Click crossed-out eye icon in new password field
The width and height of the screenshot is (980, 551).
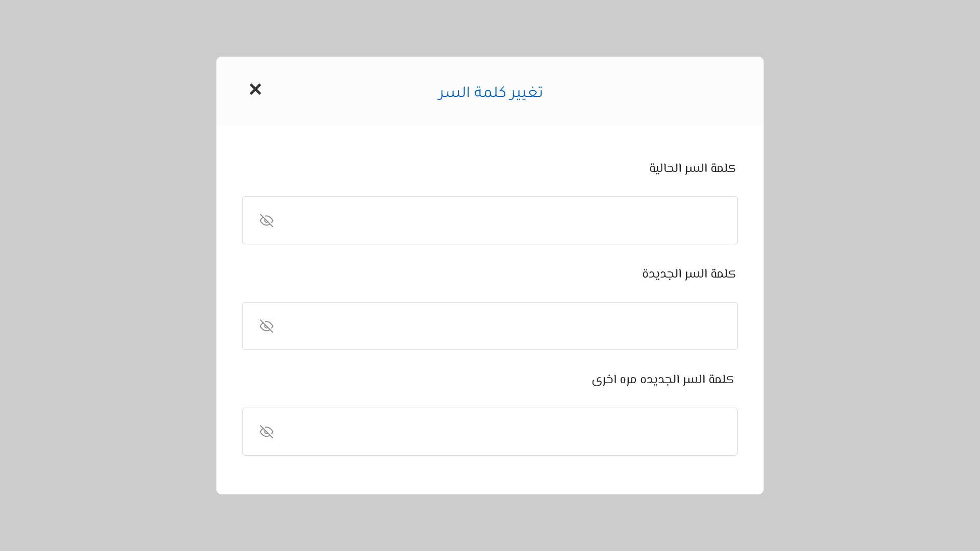coord(266,326)
